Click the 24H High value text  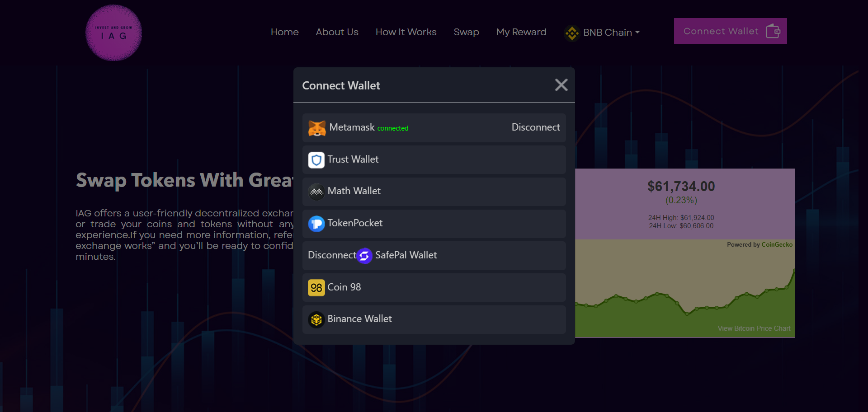coord(681,218)
